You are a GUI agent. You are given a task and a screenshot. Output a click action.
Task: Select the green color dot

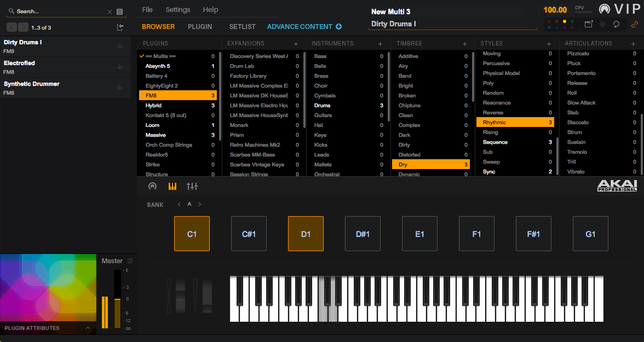click(572, 21)
